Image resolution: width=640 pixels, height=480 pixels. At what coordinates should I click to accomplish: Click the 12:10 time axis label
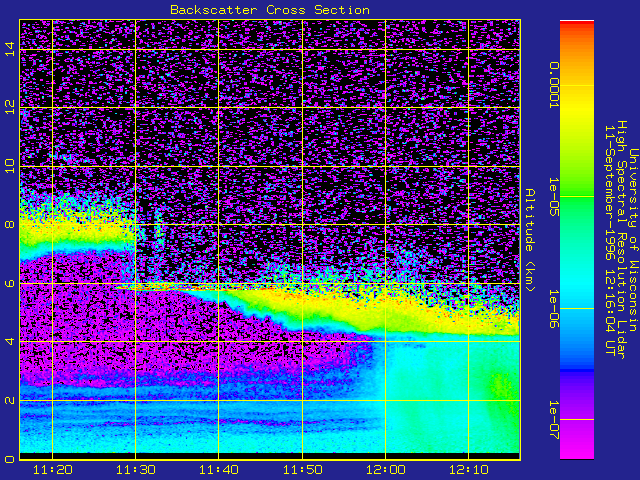point(469,470)
